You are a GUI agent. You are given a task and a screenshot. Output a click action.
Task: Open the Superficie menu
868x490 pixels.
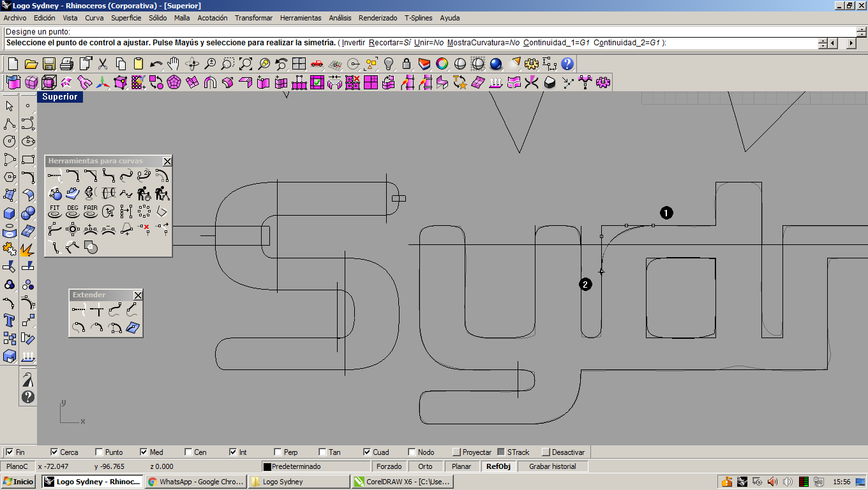[126, 18]
